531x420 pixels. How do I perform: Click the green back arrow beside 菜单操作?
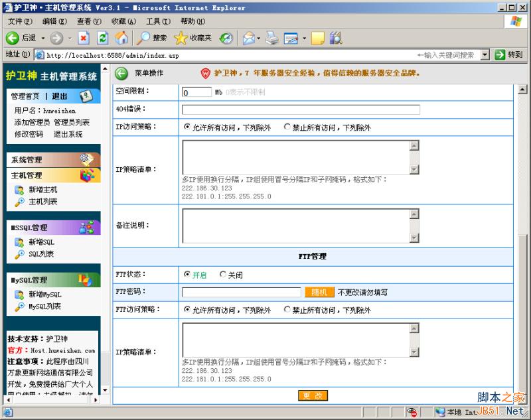pyautogui.click(x=121, y=74)
